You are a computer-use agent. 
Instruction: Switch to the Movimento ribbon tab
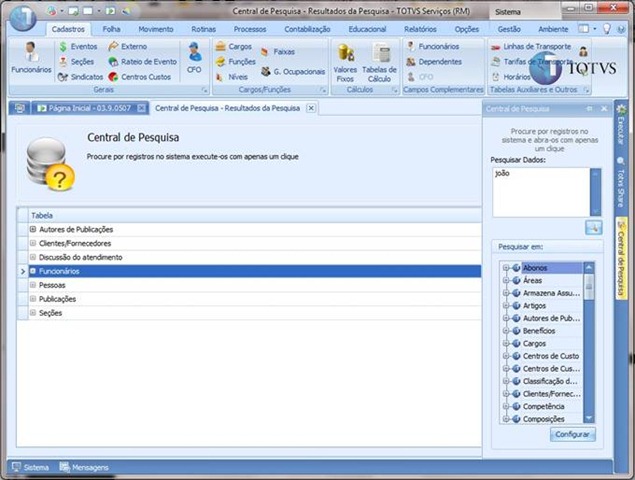tap(156, 29)
